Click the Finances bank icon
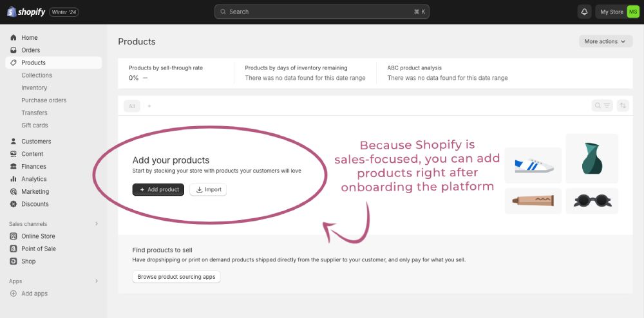Image resolution: width=644 pixels, height=318 pixels. pos(14,166)
